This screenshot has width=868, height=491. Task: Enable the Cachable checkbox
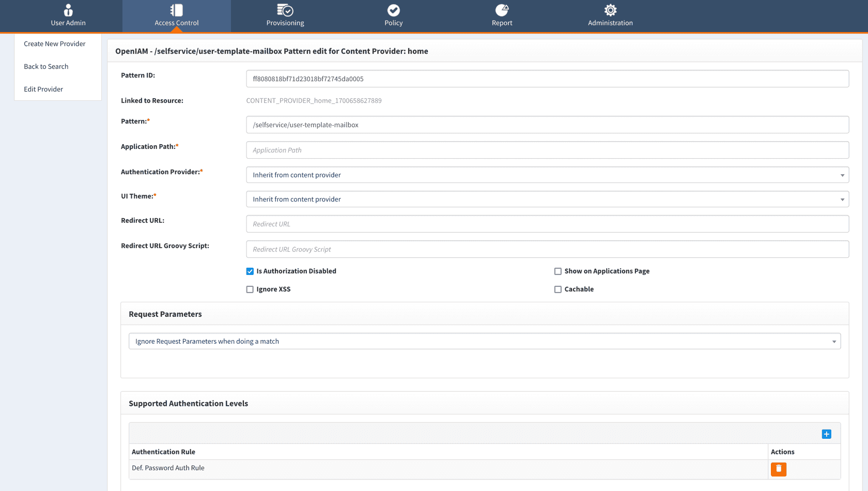pos(558,289)
